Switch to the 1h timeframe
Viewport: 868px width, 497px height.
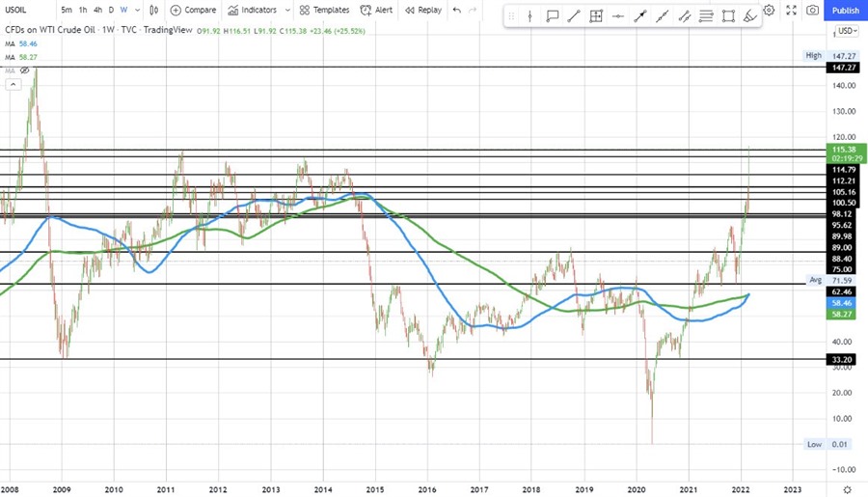pyautogui.click(x=83, y=10)
